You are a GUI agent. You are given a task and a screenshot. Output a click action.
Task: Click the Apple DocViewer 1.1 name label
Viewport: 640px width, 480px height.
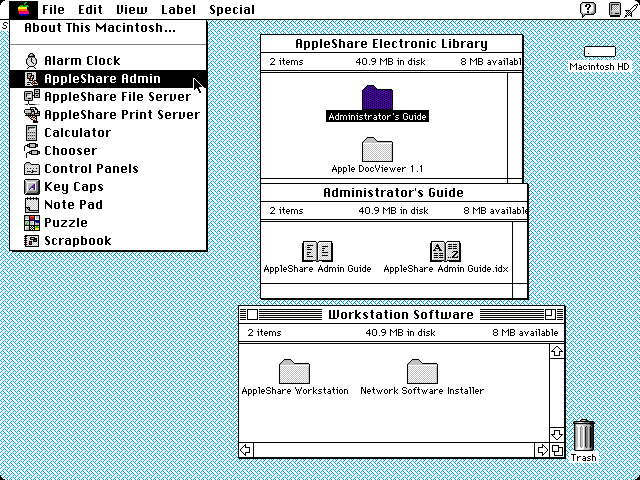tap(377, 169)
